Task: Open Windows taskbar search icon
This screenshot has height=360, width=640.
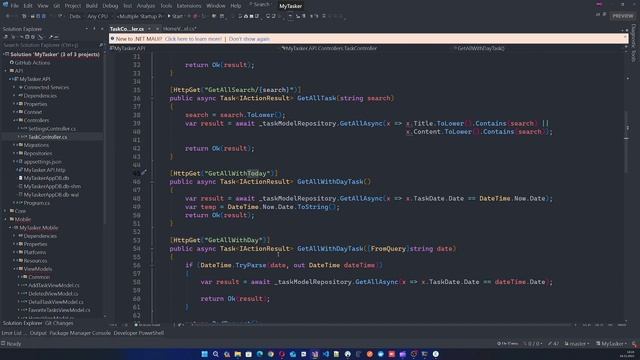Action: tap(216, 354)
